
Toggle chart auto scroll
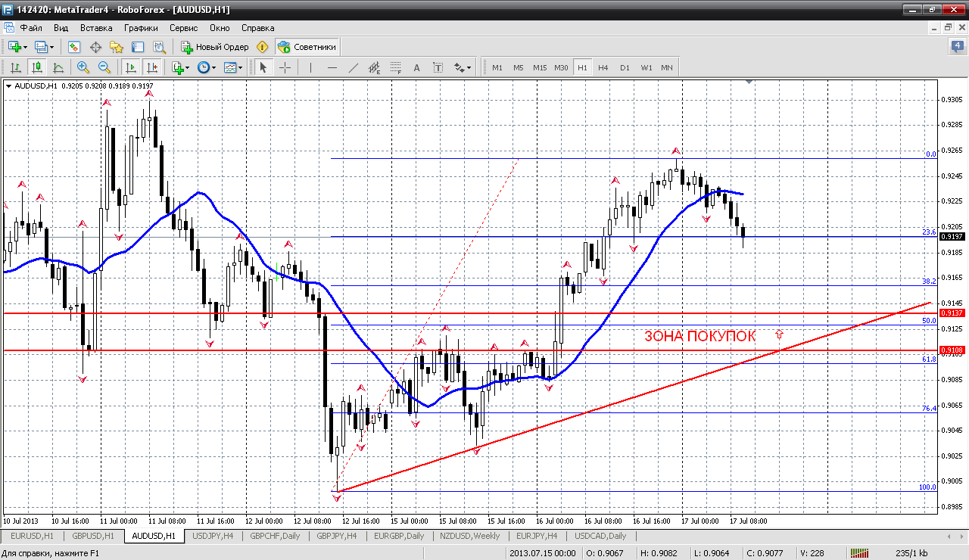130,67
